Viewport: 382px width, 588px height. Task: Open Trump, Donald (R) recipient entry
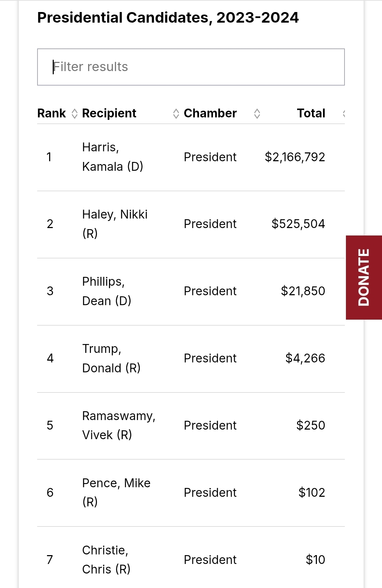coord(111,358)
